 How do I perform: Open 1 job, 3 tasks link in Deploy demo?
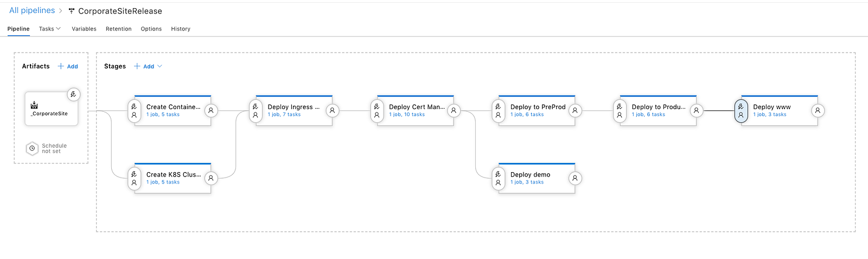click(x=527, y=182)
